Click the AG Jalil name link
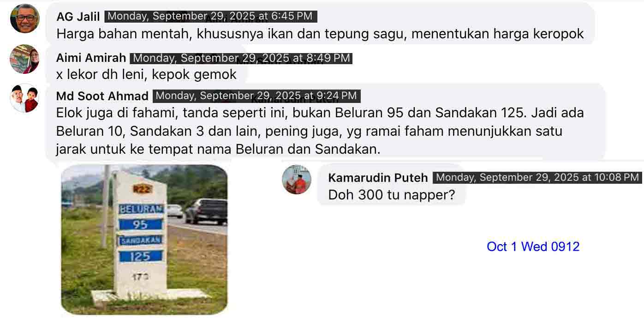 pos(78,17)
